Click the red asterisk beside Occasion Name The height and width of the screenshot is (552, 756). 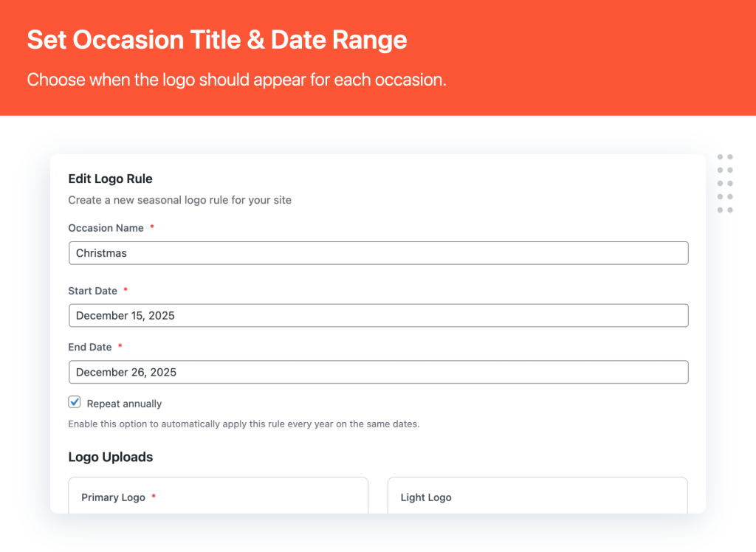point(152,227)
